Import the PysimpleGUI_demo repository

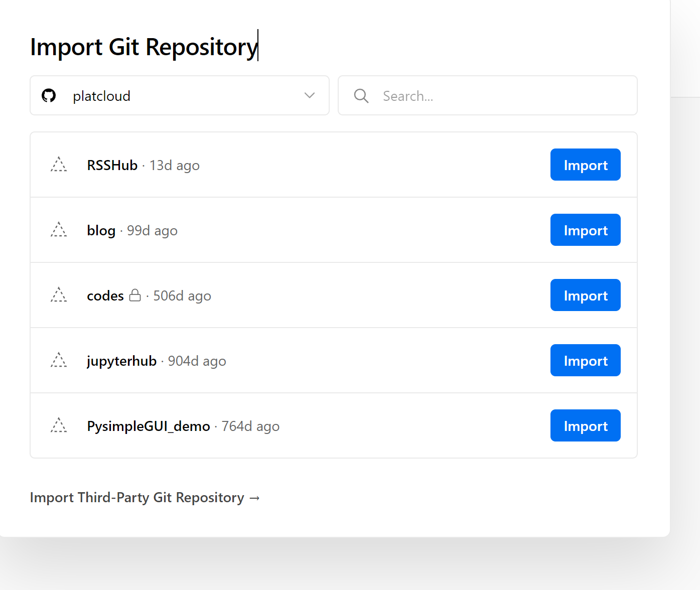click(x=585, y=425)
